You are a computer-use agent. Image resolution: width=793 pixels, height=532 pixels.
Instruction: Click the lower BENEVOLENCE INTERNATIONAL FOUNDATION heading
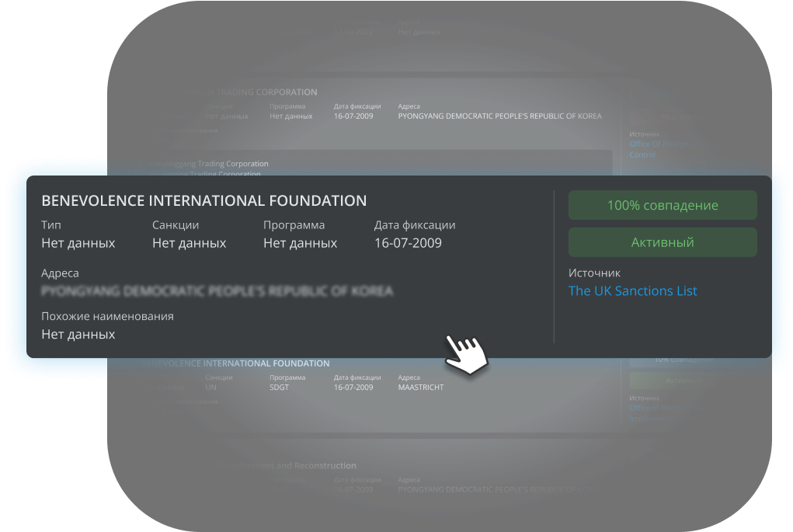(x=237, y=363)
